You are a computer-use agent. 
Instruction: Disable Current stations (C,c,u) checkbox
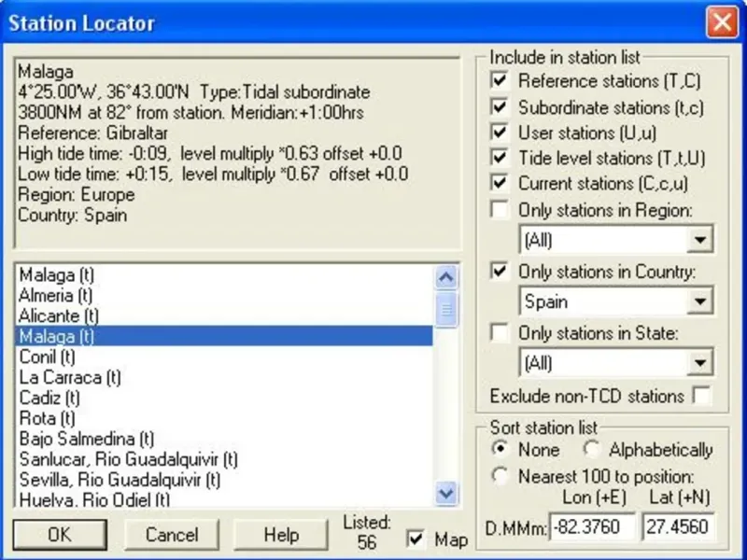500,183
